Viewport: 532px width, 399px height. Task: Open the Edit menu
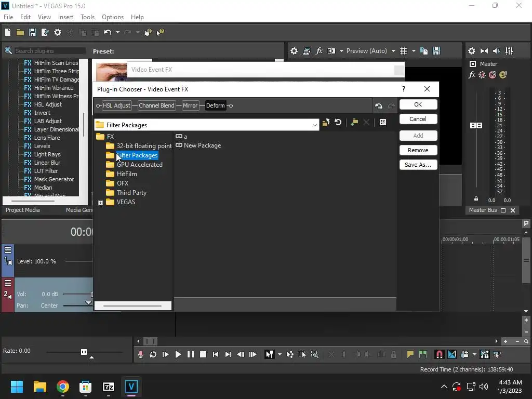(25, 17)
